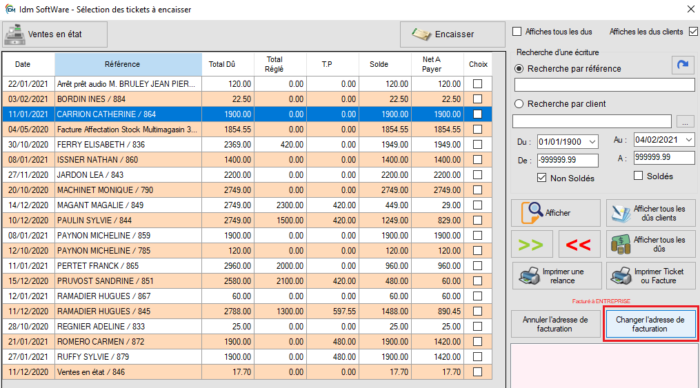
Task: Select Recherche par client radio button
Action: (519, 104)
